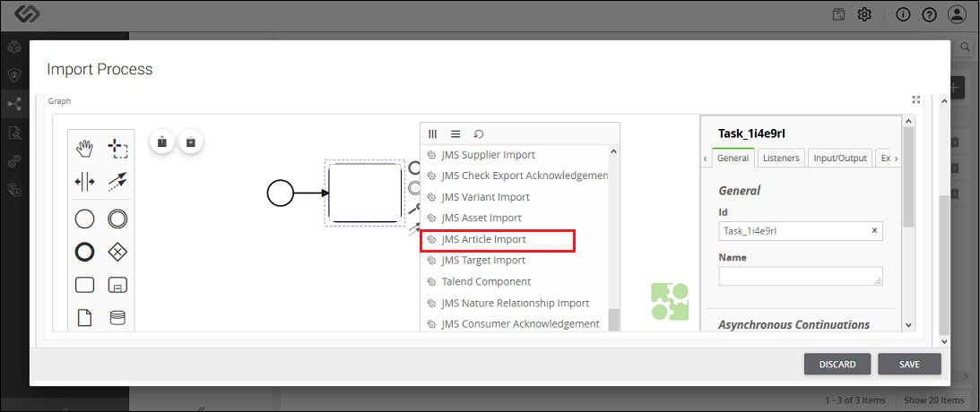
Task: Open the info icon in header
Action: (903, 14)
